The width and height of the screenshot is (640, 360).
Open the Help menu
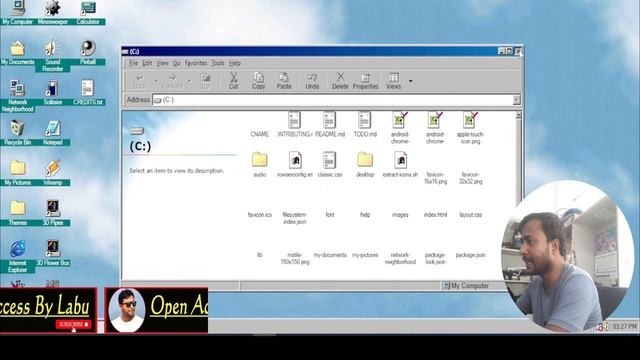[x=235, y=63]
